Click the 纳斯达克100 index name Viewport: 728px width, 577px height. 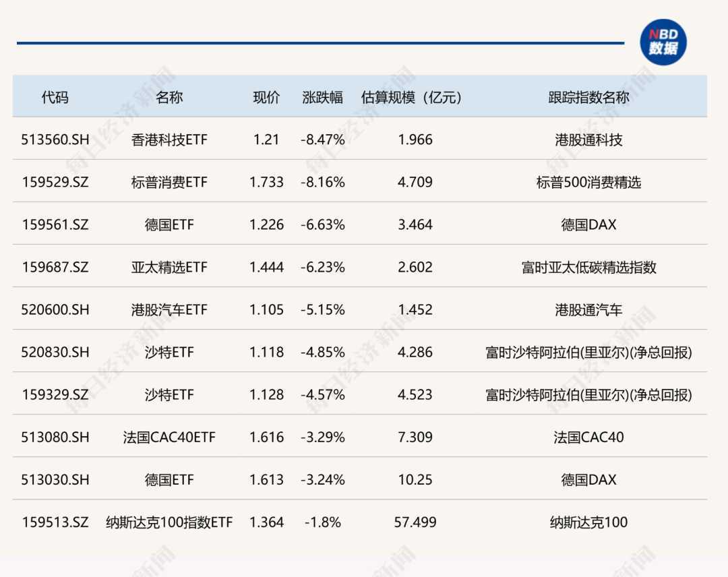[x=588, y=522]
